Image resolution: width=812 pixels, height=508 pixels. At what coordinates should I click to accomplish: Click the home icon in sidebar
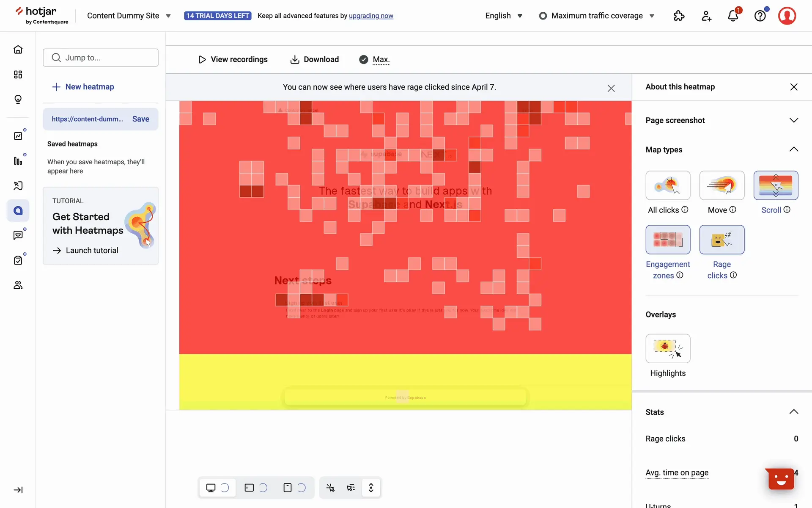pyautogui.click(x=18, y=50)
